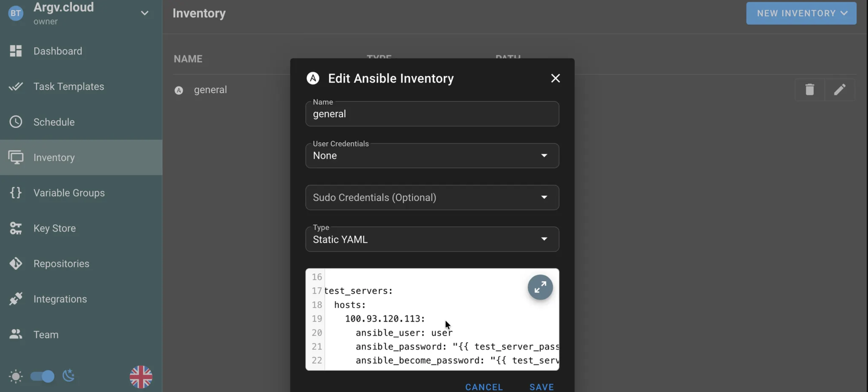Click into the Name field containing general
Viewport: 868px width, 392px height.
click(432, 114)
